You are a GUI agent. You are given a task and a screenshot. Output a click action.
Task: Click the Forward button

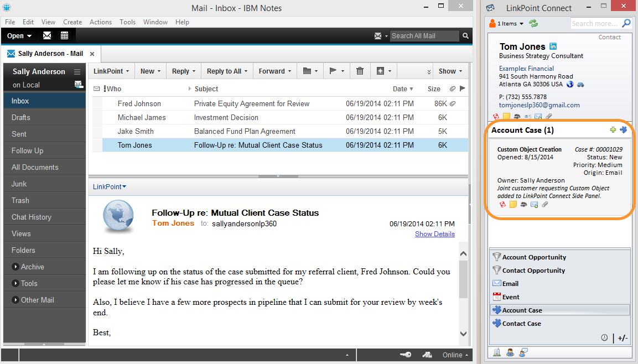pyautogui.click(x=275, y=71)
